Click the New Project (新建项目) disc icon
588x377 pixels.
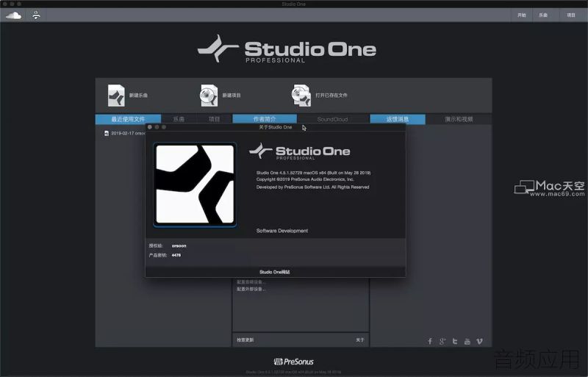click(x=209, y=96)
